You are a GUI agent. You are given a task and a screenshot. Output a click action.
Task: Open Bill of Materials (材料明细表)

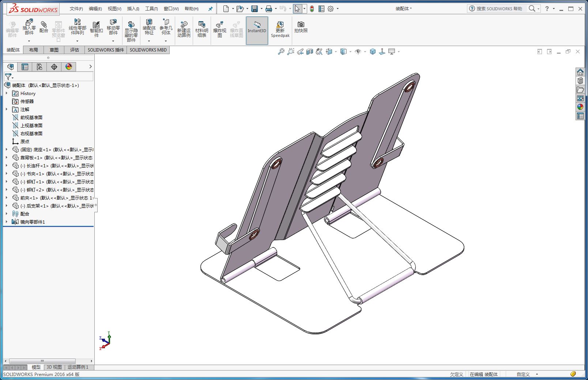tap(201, 29)
